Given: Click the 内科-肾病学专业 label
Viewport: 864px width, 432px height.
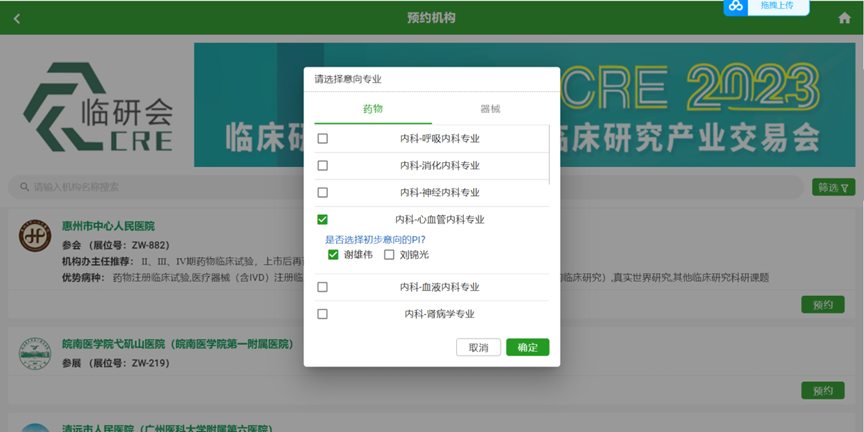Looking at the screenshot, I should [440, 314].
